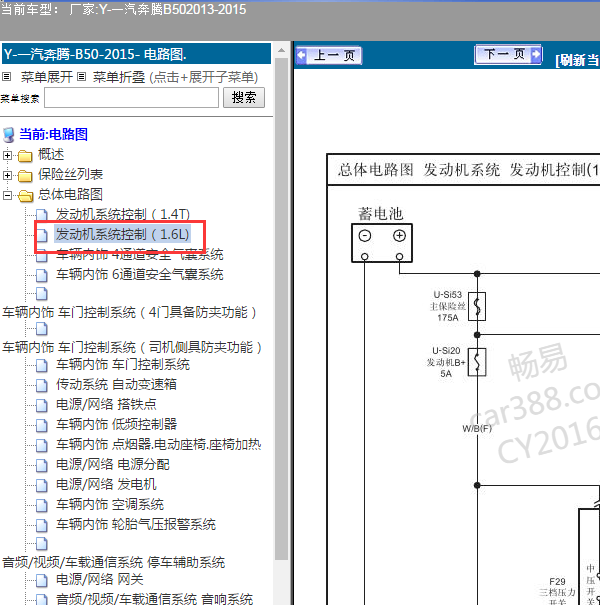Click the 概述 folder icon
This screenshot has width=600, height=605.
[25, 156]
